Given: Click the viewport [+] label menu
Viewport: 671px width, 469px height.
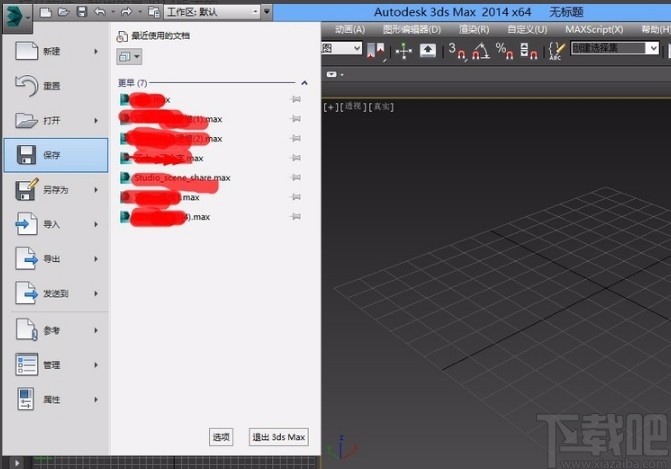Looking at the screenshot, I should point(329,107).
